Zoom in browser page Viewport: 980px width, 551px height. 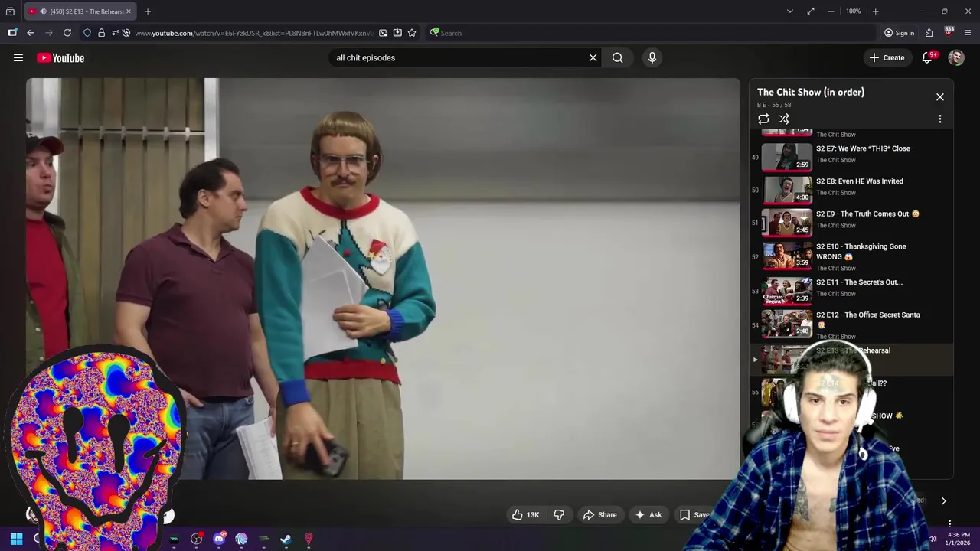pos(875,11)
